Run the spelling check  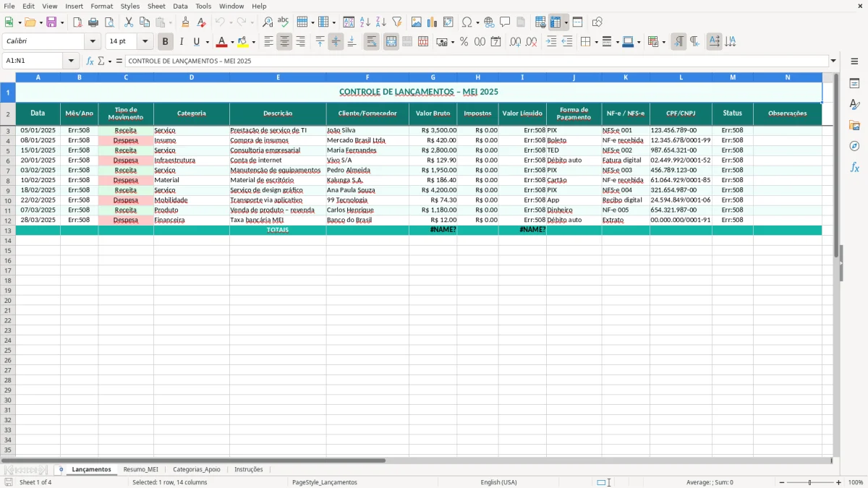(x=283, y=22)
